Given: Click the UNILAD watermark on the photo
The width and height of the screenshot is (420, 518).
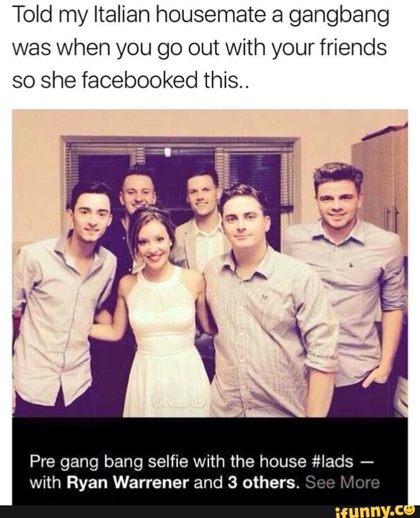Looking at the screenshot, I should click(x=178, y=401).
